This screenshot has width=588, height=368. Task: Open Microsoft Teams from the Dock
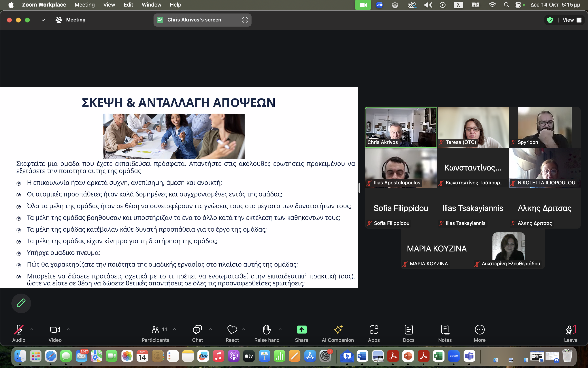click(469, 356)
